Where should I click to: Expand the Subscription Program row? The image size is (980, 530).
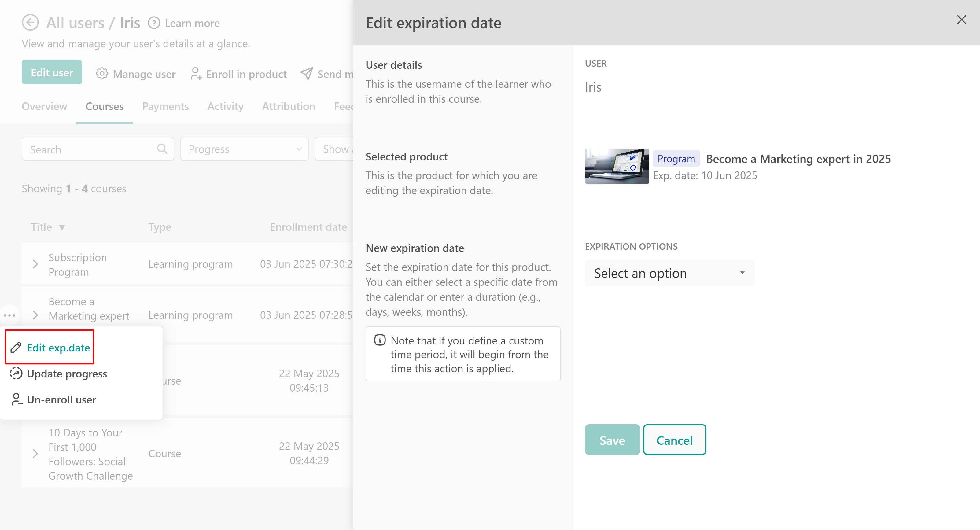pyautogui.click(x=35, y=264)
